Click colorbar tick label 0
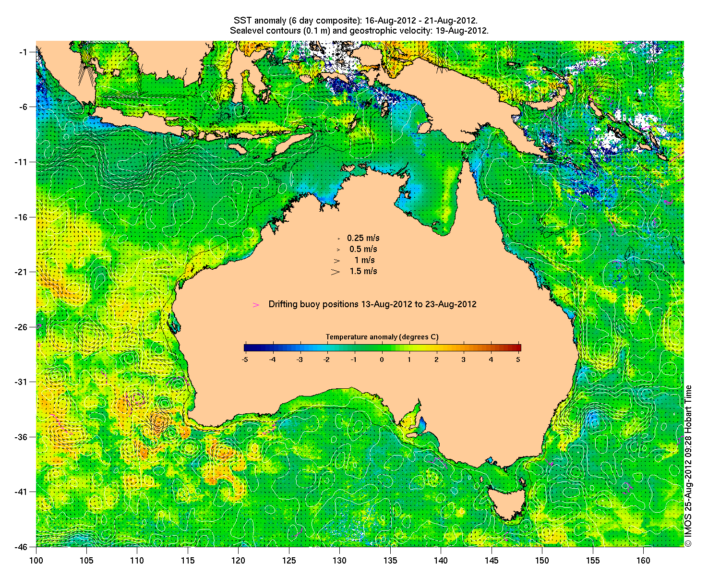This screenshot has height=588, width=720. (x=382, y=360)
